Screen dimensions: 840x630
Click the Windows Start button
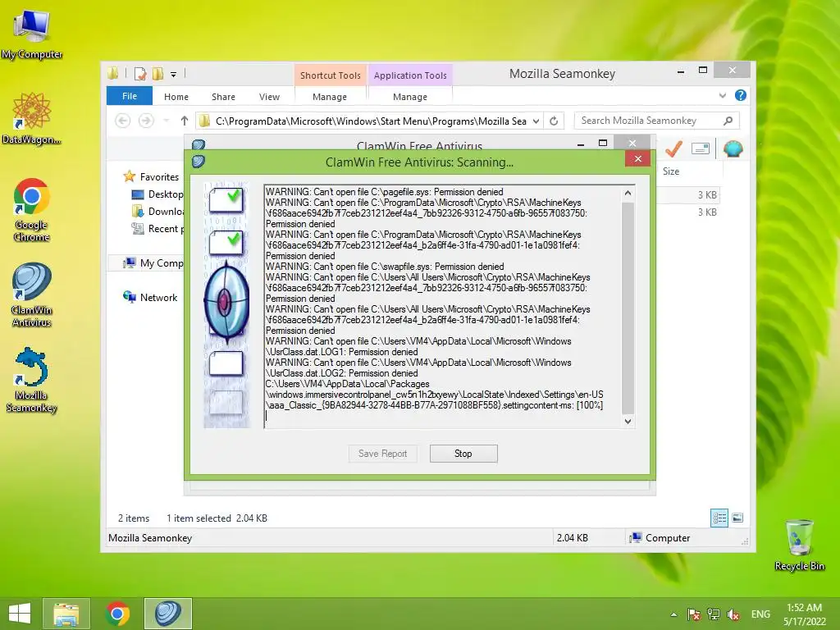(x=20, y=614)
